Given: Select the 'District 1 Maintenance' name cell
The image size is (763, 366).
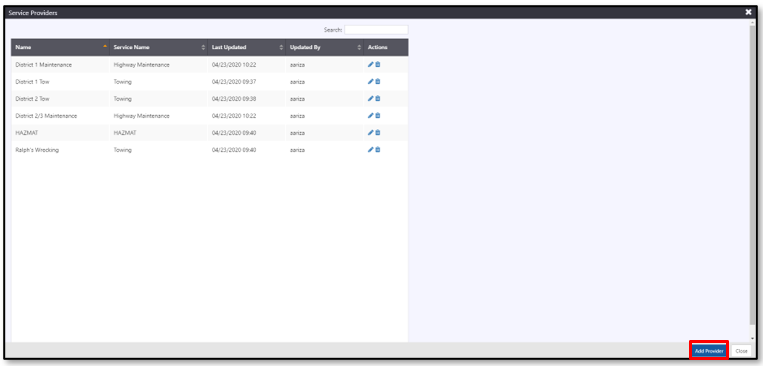Looking at the screenshot, I should click(61, 65).
